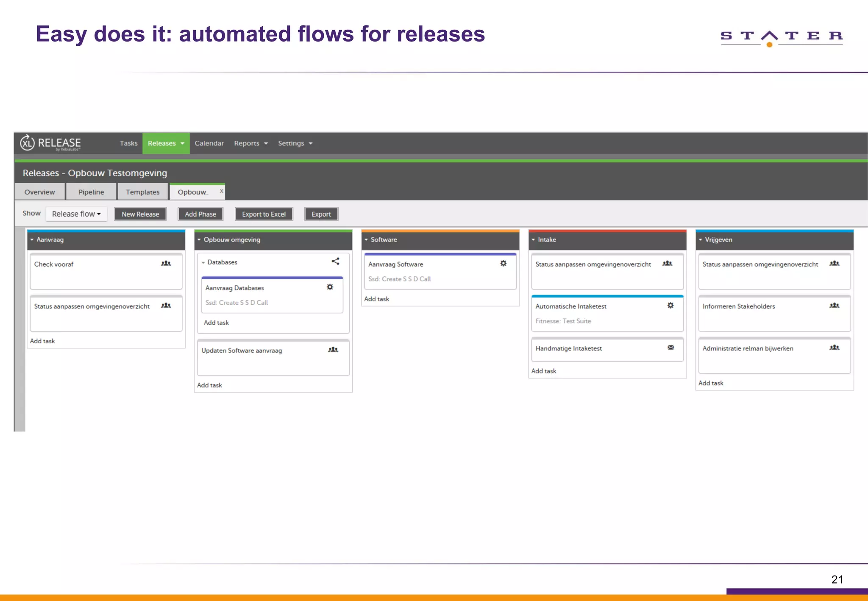Click Ssd: Create S S D Call under Aanvraag Software
Screen dimensions: 868x601
399,279
